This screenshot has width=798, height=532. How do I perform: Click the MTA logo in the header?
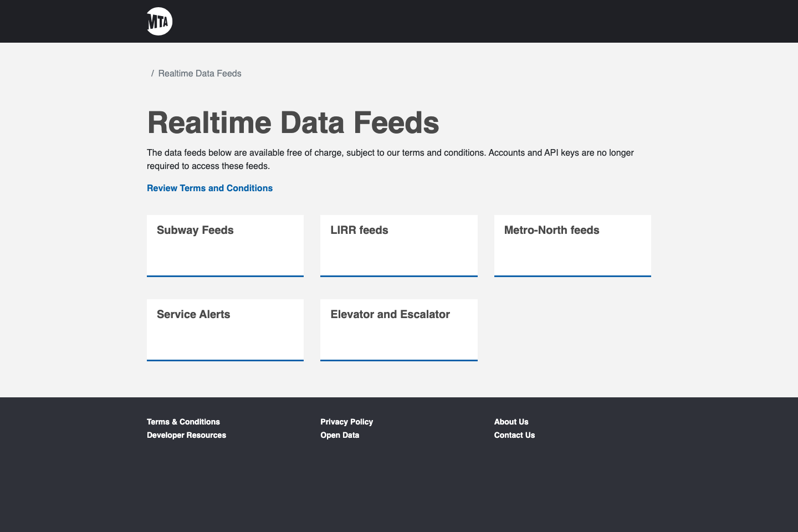coord(160,22)
